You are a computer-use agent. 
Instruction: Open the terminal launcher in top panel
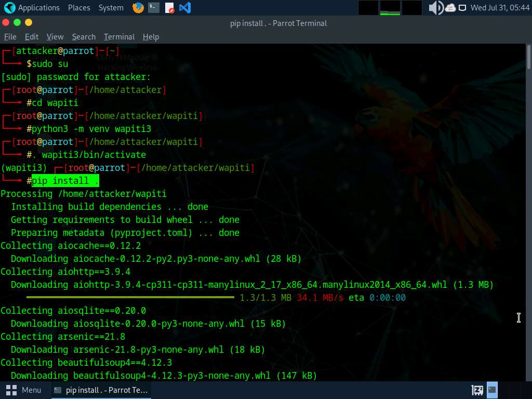point(153,8)
